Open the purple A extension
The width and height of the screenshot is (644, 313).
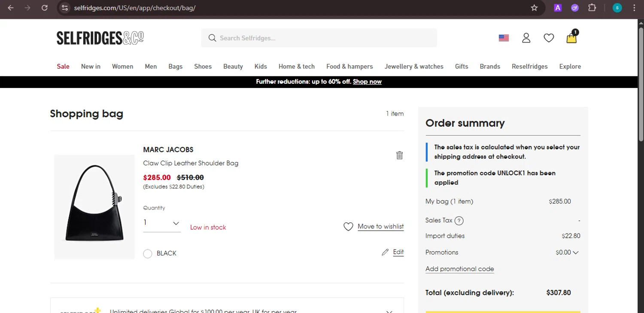click(558, 8)
